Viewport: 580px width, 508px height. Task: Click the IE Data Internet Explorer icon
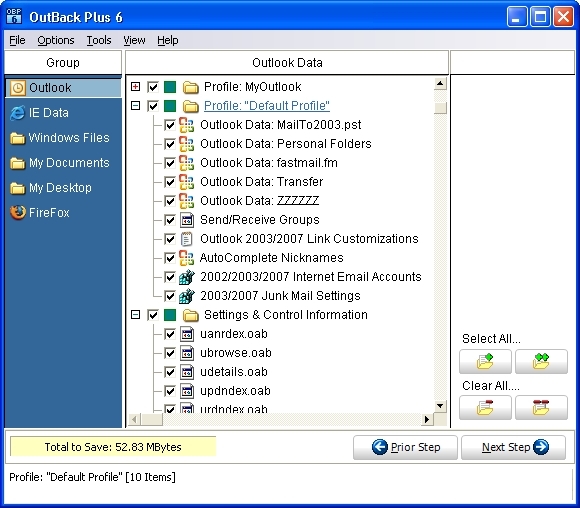coord(17,113)
